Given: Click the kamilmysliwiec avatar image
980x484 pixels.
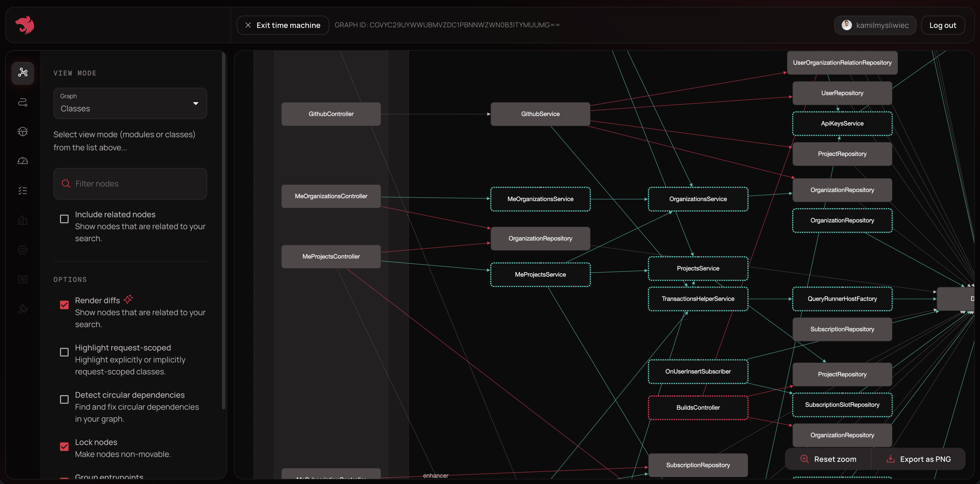Looking at the screenshot, I should [847, 25].
